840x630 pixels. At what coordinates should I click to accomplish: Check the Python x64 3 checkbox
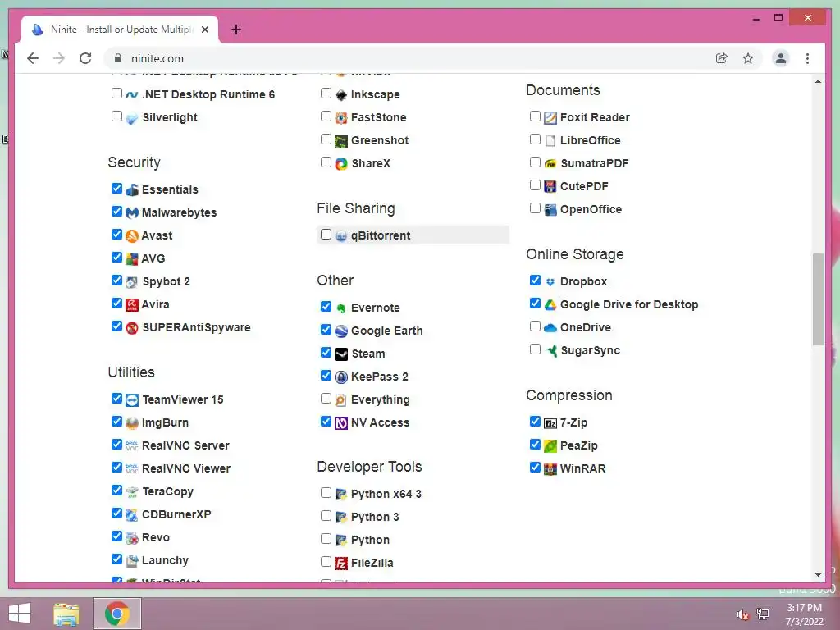pyautogui.click(x=326, y=492)
